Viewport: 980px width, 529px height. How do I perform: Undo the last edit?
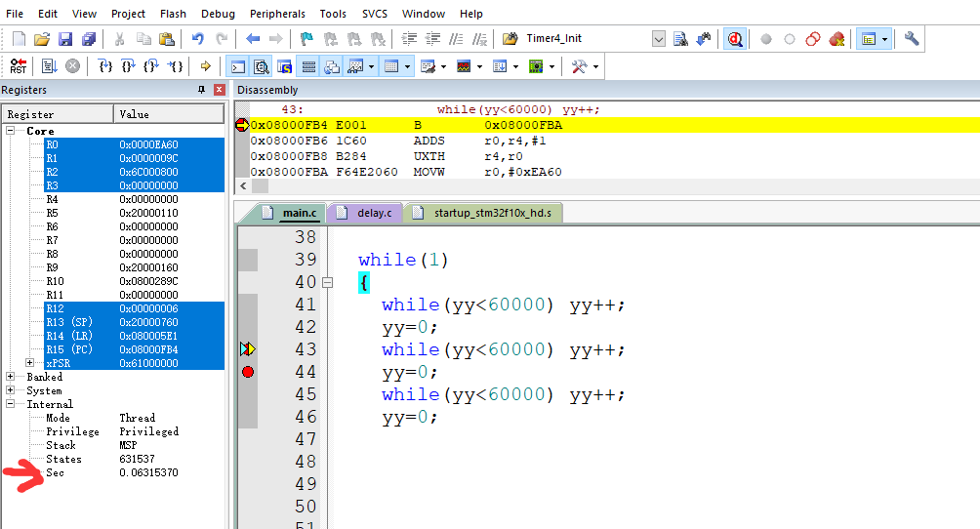[x=197, y=39]
